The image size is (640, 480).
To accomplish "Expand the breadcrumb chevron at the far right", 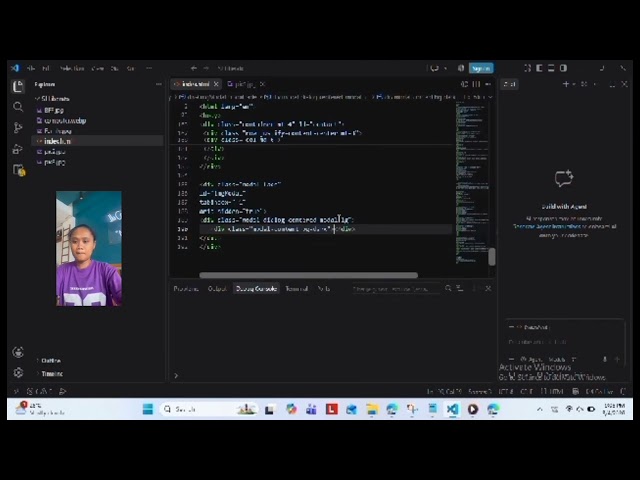I will [490, 97].
